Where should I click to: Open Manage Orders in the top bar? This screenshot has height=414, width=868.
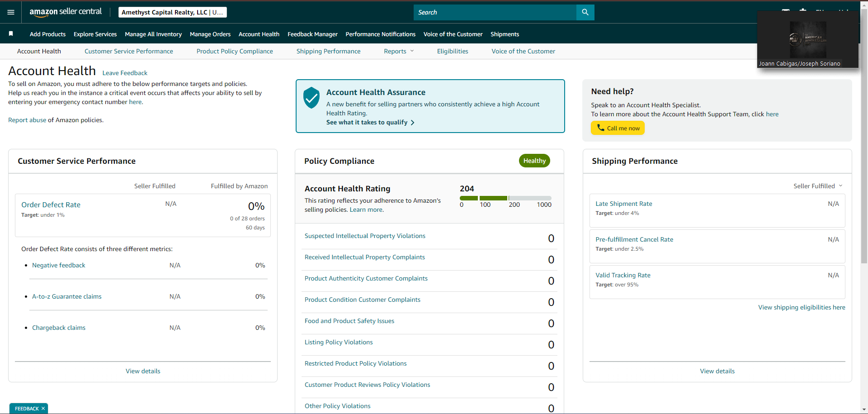click(210, 34)
